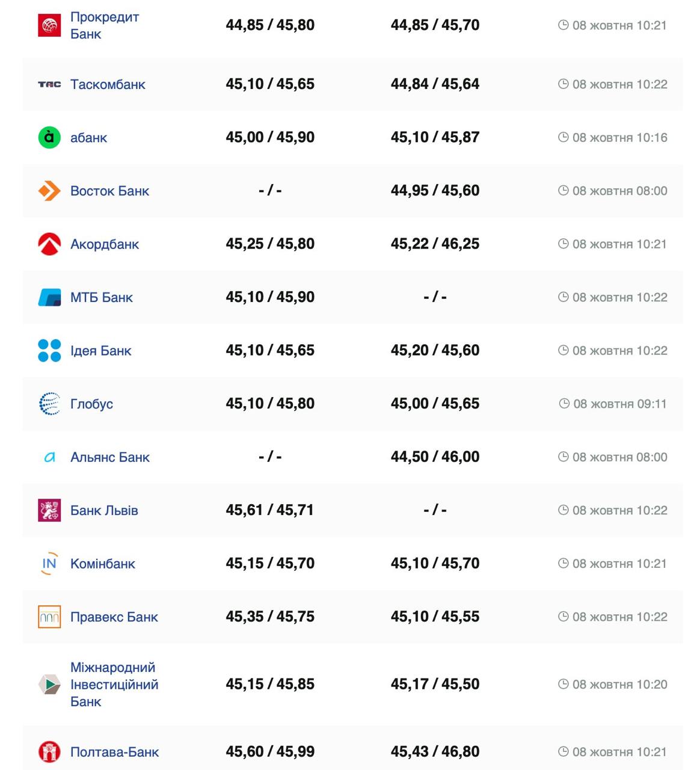Image resolution: width=700 pixels, height=770 pixels.
Task: Click Альянс Банк rate 44,50 / 46,00
Action: pos(435,457)
